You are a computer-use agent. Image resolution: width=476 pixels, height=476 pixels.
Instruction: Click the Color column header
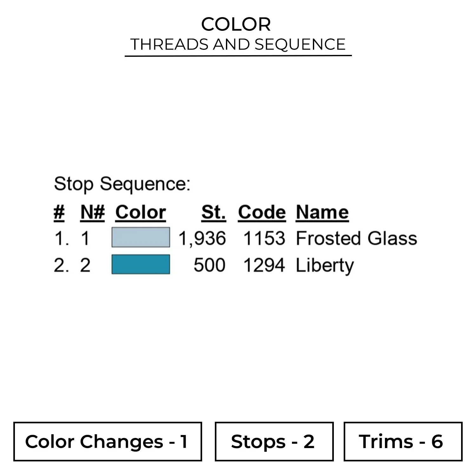click(141, 212)
